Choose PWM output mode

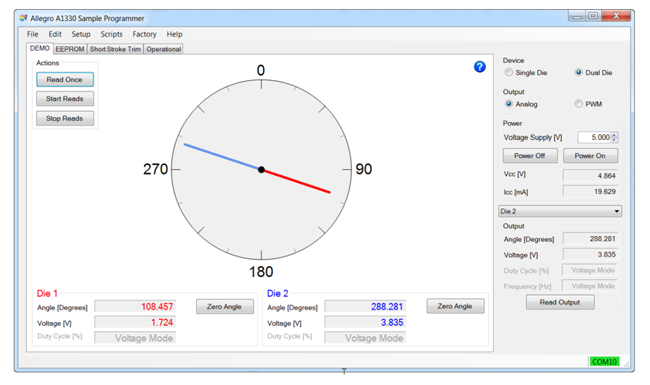(578, 104)
